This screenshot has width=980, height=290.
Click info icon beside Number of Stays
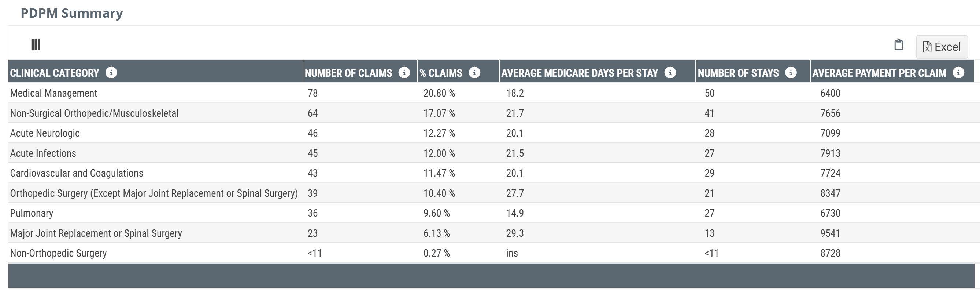pos(791,72)
